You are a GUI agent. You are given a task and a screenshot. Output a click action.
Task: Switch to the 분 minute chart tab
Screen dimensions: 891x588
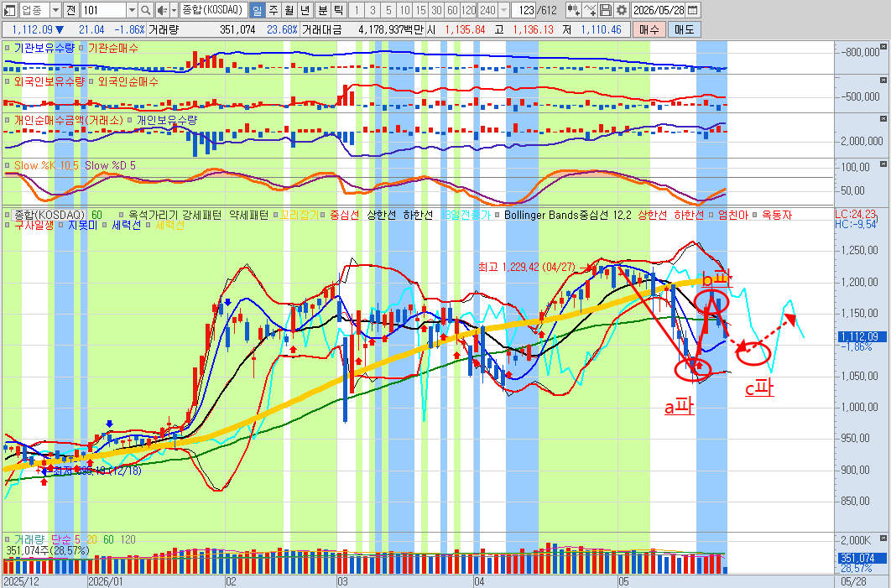tap(323, 10)
